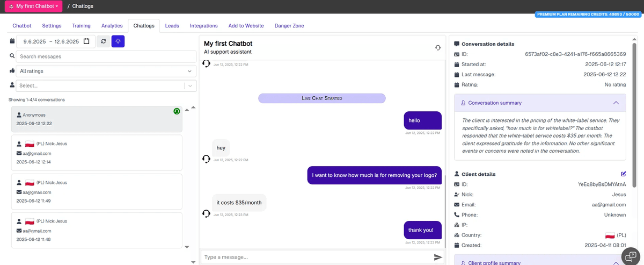This screenshot has height=265, width=644.
Task: Open the Danger Zone tab
Action: coord(289,26)
